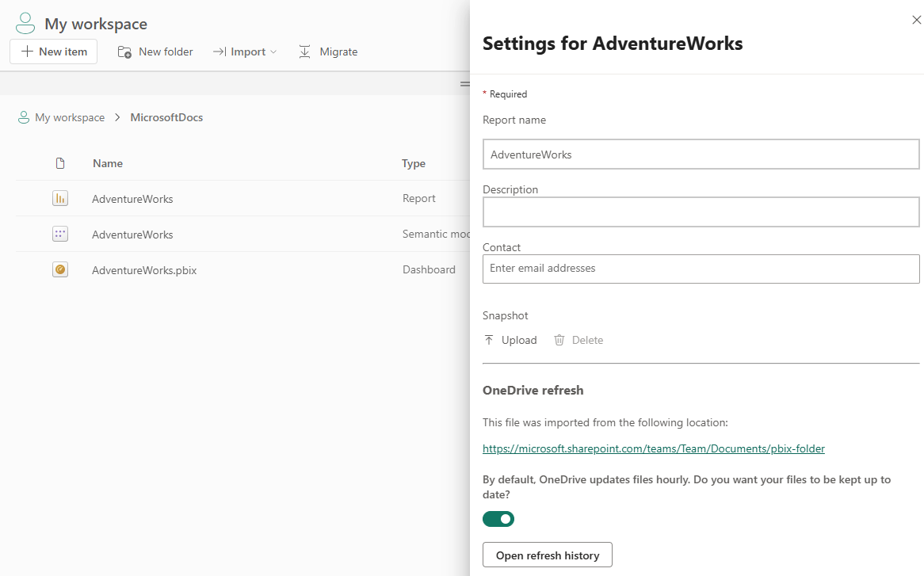Click the New item button

[53, 51]
